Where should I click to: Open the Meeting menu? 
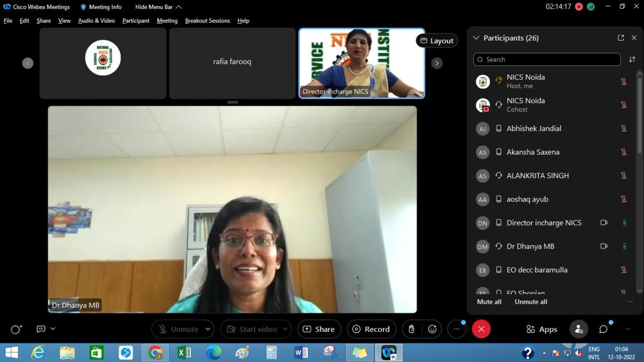[x=167, y=20]
